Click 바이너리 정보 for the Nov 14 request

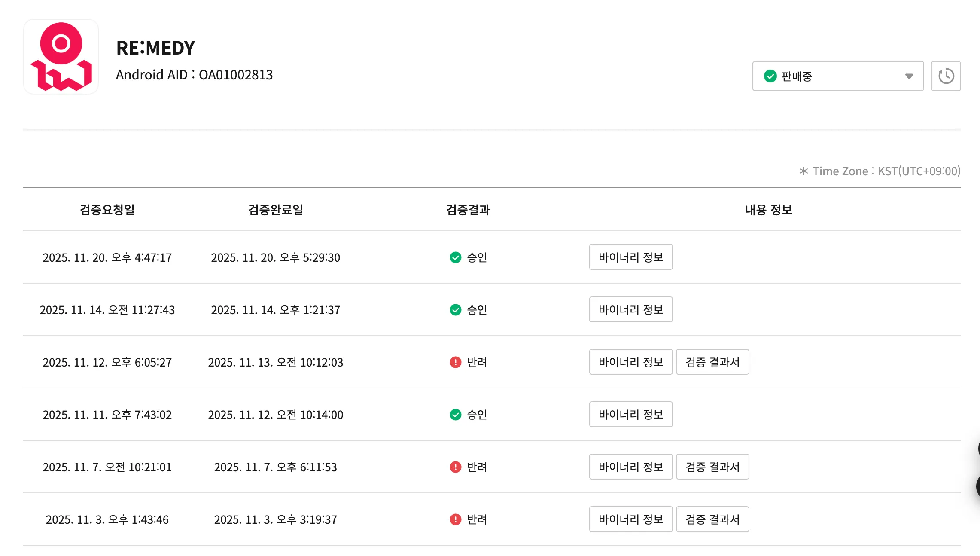coord(630,309)
